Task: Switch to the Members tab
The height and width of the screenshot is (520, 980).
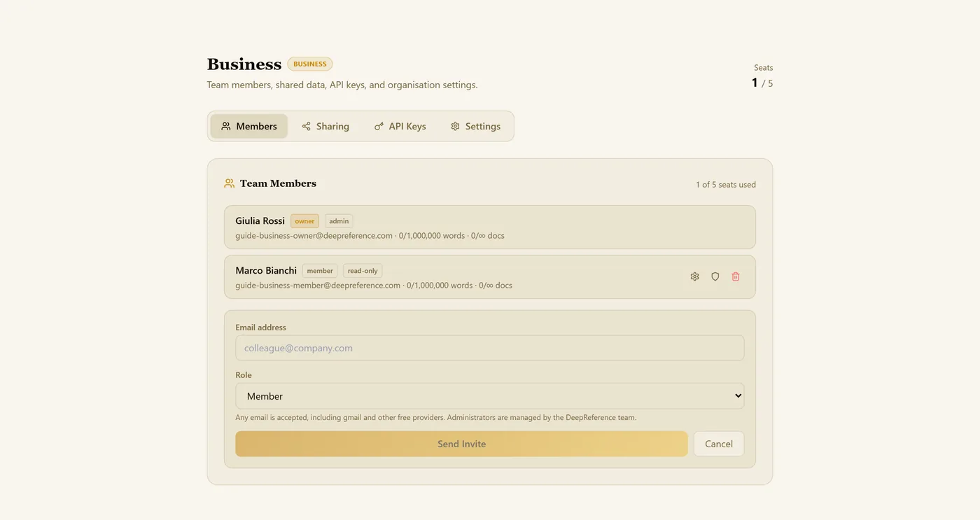Action: click(249, 126)
